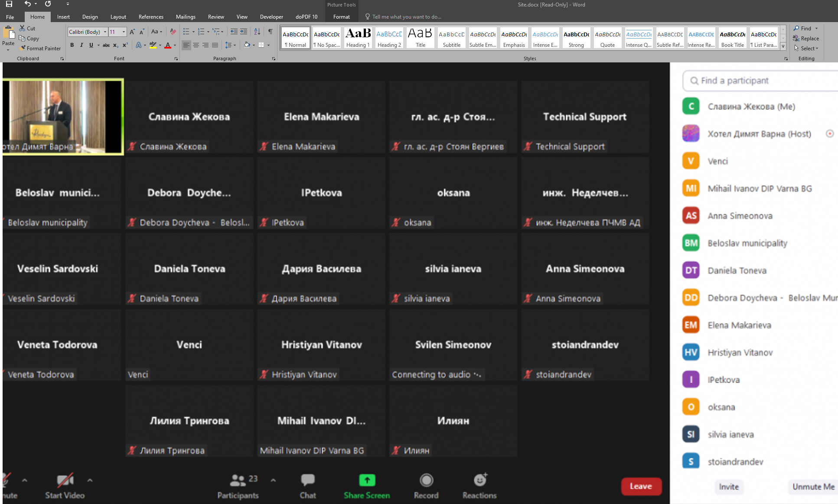Apply the Heading 1 style

(358, 38)
